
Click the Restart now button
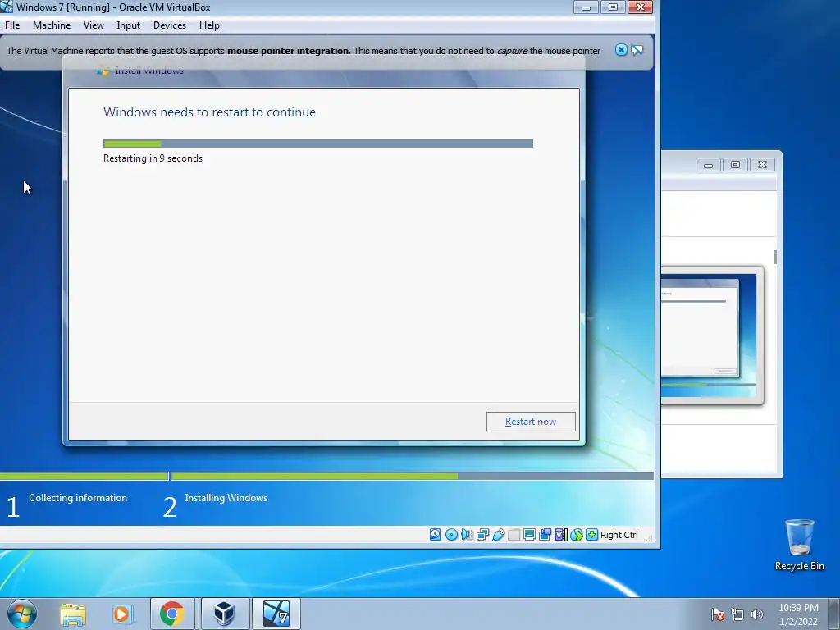(x=531, y=422)
